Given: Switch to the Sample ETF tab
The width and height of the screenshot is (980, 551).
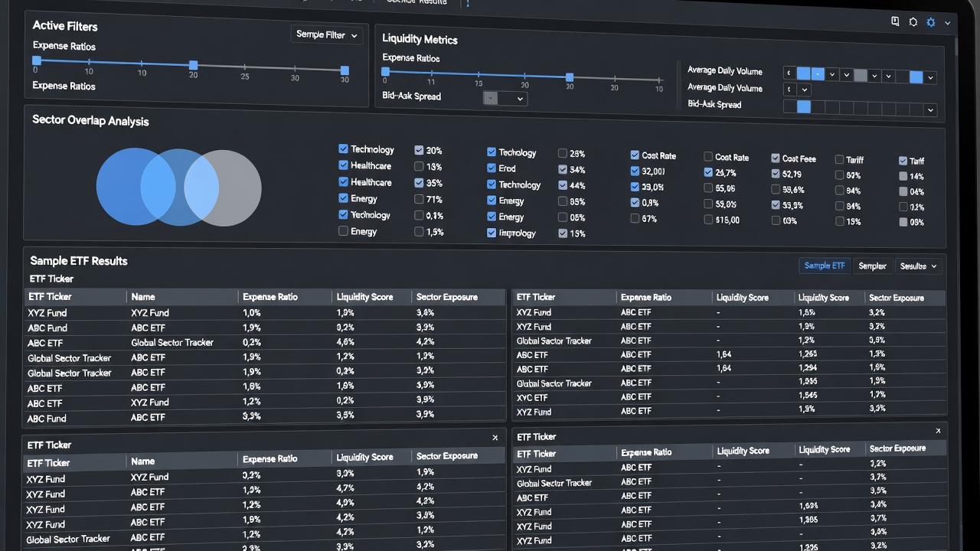Looking at the screenshot, I should point(825,266).
